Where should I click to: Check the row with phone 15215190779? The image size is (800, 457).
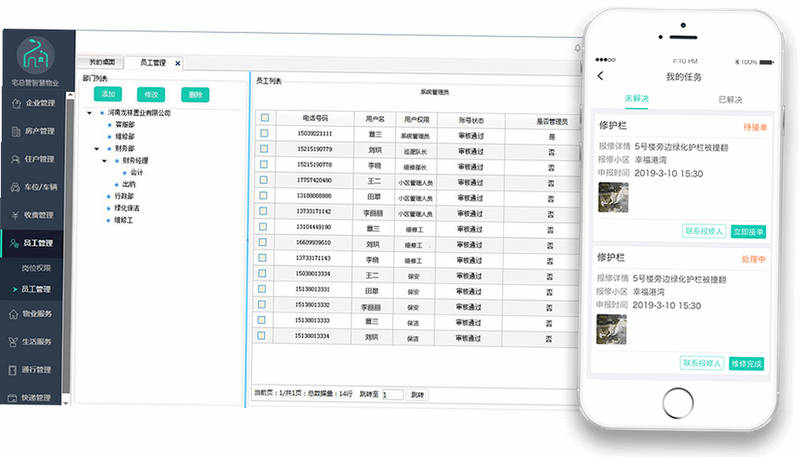coord(264,149)
